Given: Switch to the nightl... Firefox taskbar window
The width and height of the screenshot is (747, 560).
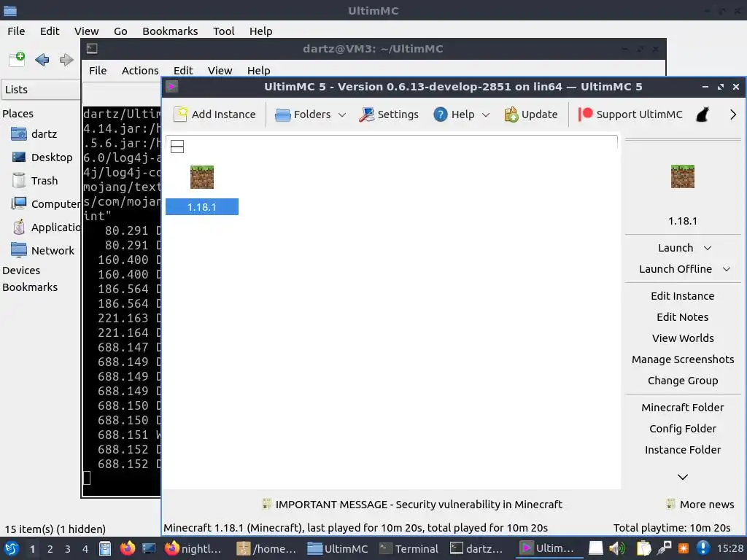Looking at the screenshot, I should (193, 548).
